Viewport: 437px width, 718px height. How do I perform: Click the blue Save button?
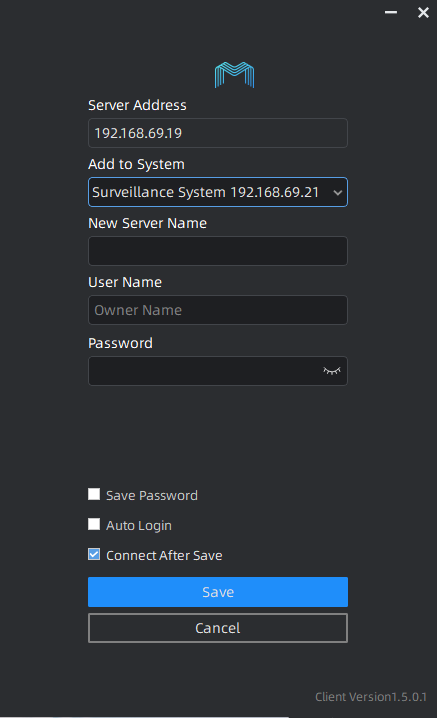[x=218, y=592]
